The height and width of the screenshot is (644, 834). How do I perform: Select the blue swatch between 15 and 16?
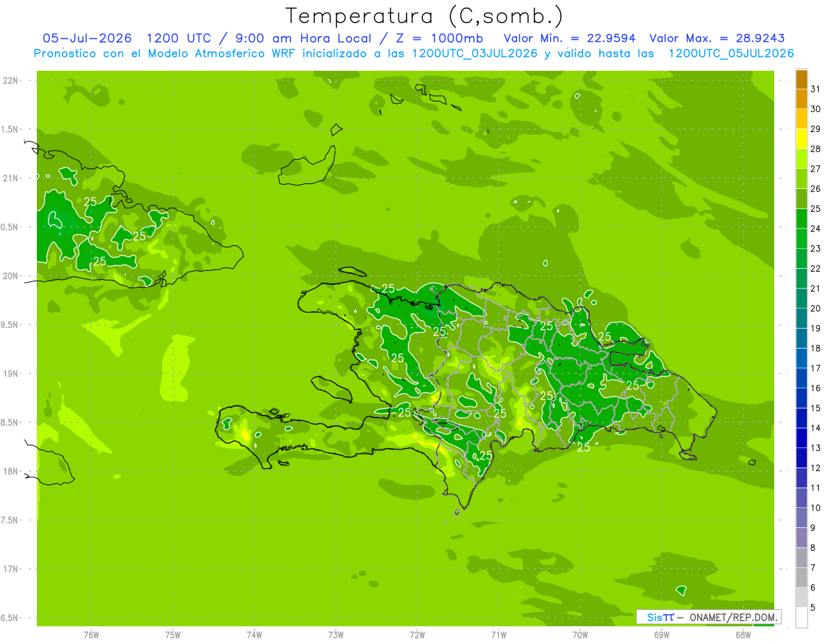coord(801,398)
